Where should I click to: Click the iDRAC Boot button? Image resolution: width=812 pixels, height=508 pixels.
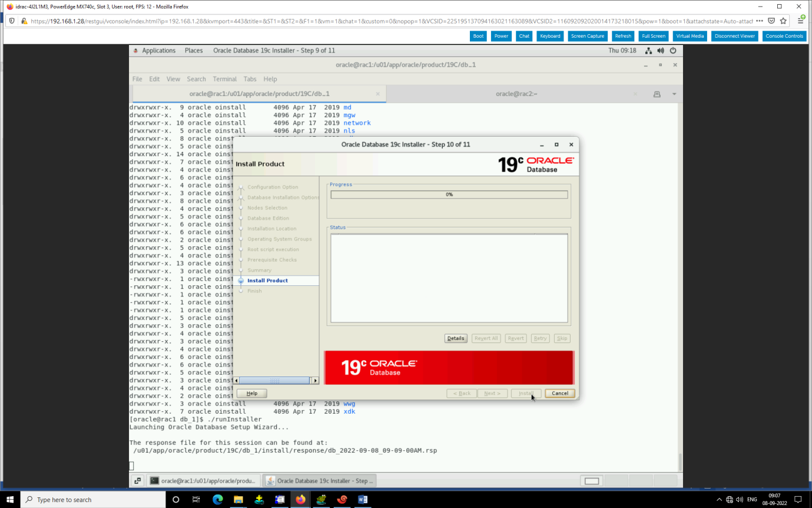[478, 36]
